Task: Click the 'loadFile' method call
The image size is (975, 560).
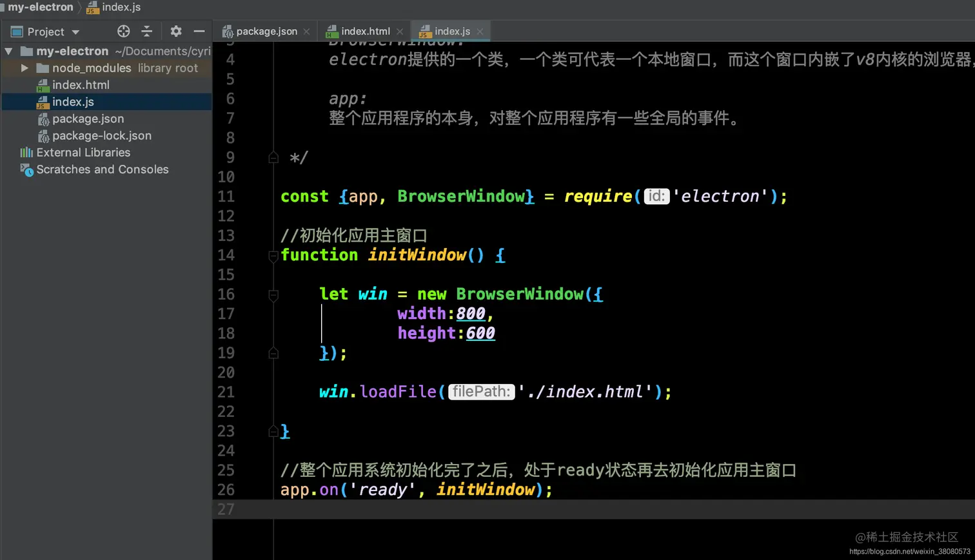Action: (x=398, y=392)
